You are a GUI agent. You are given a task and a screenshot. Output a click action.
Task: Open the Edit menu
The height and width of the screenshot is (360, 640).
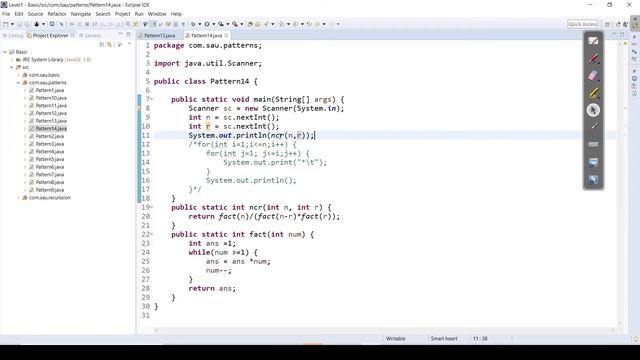19,14
